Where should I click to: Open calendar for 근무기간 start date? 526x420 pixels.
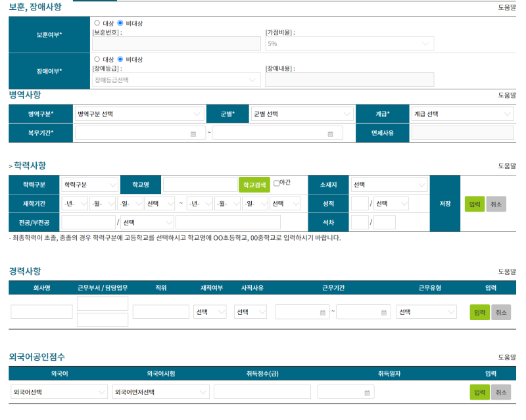[322, 312]
